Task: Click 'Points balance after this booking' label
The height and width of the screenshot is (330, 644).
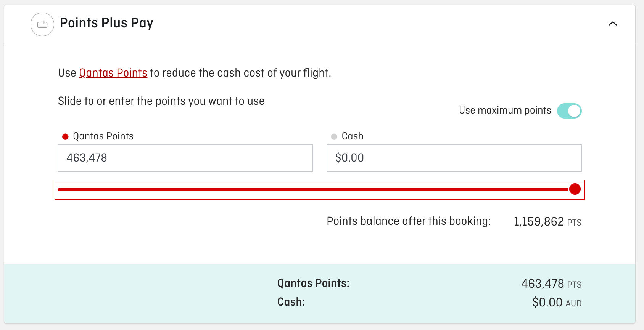Action: [x=409, y=221]
